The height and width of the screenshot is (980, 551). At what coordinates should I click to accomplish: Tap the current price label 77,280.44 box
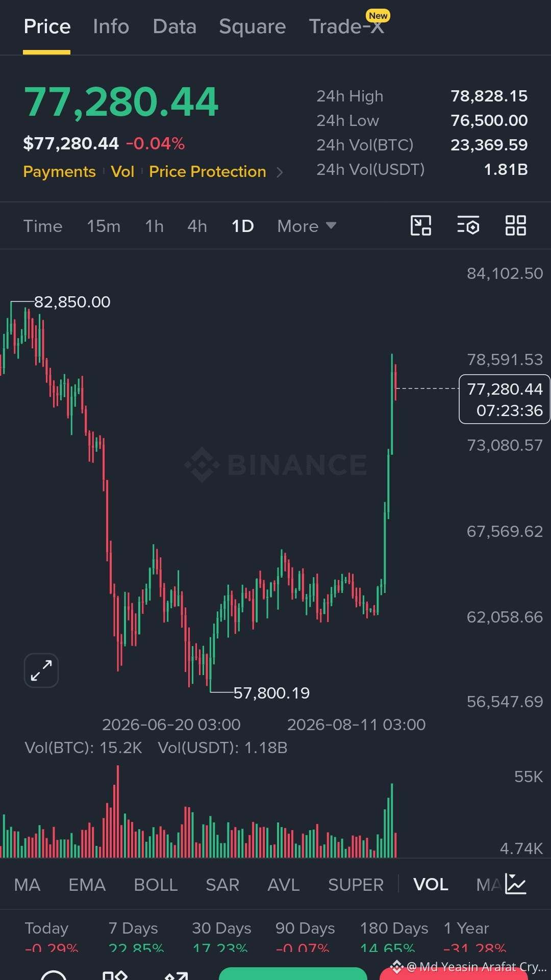click(505, 399)
